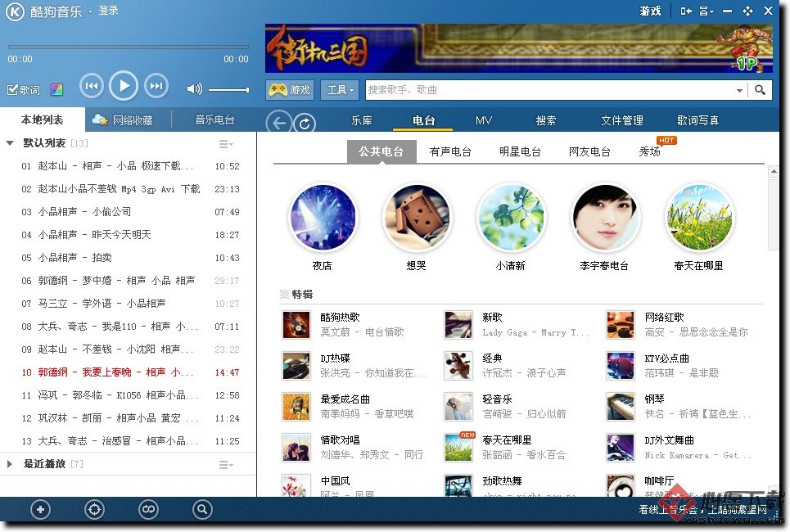Click the magnifier search button
Screen dimensions: 790x532
coord(760,90)
